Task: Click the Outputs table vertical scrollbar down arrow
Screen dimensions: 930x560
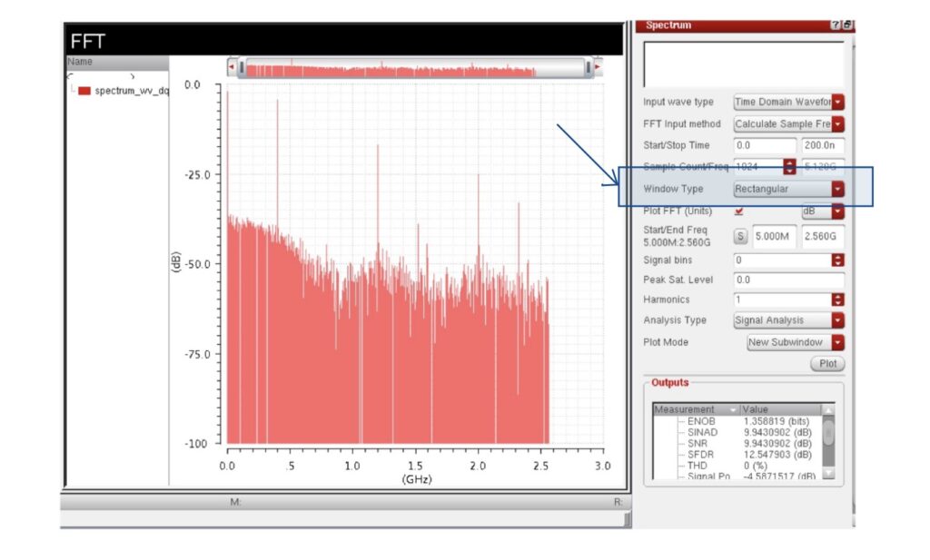Action: coord(827,474)
